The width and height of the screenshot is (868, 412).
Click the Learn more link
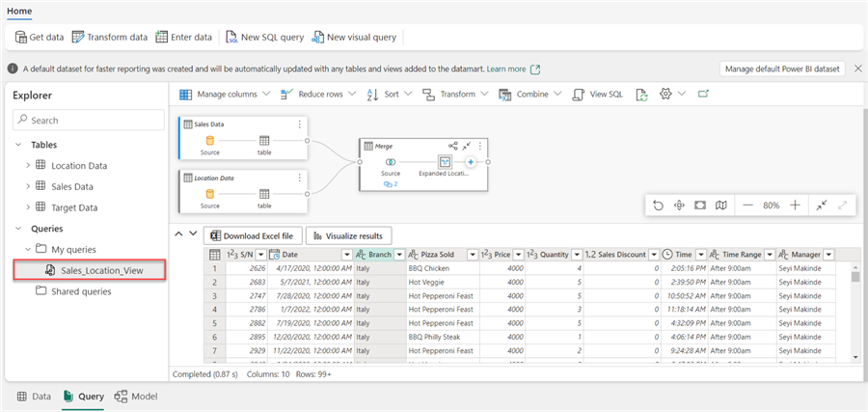506,69
